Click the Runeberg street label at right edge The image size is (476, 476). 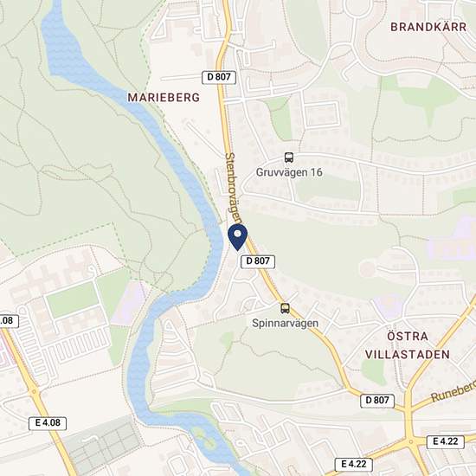tap(453, 391)
